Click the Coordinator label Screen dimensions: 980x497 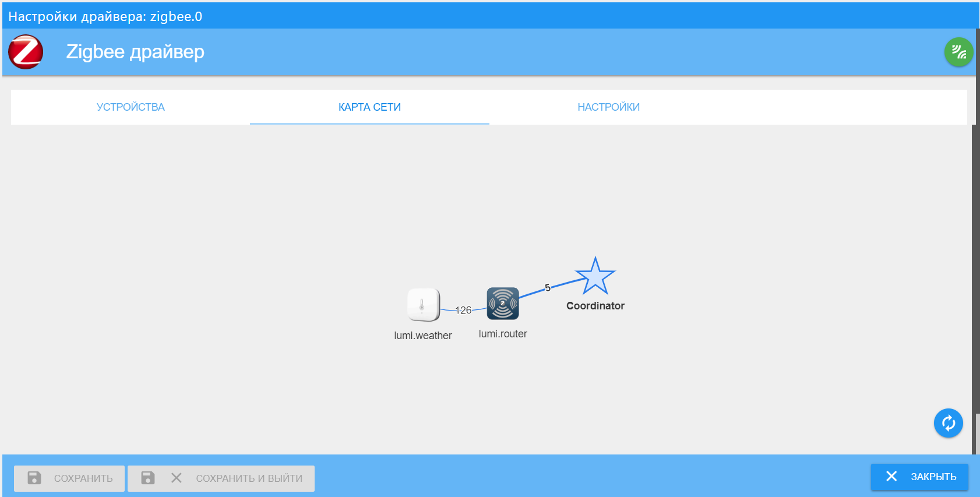(x=595, y=306)
